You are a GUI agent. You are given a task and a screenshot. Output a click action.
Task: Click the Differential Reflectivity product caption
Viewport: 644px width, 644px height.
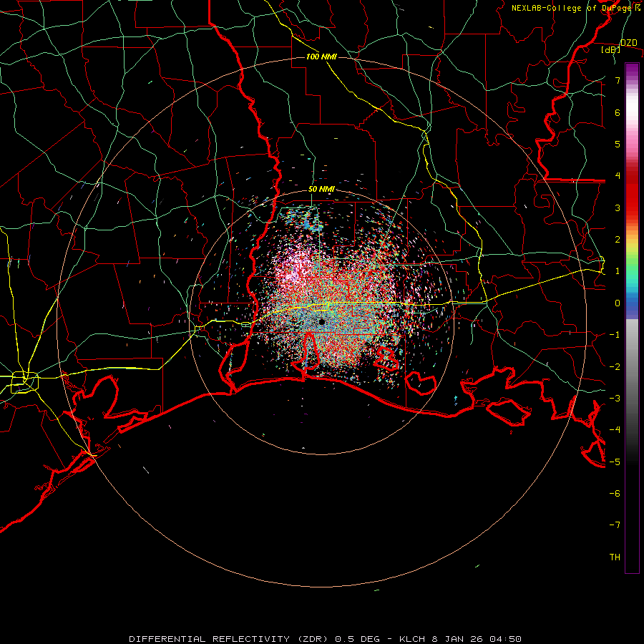coord(325,639)
